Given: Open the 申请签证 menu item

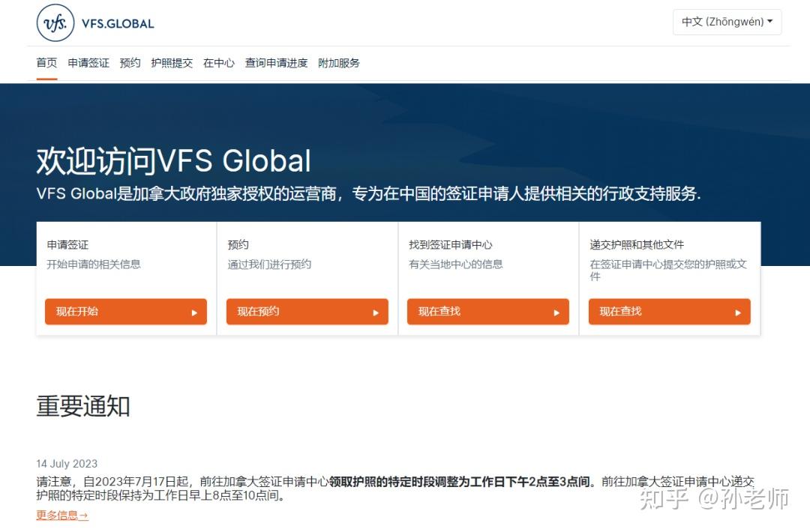Looking at the screenshot, I should [88, 63].
